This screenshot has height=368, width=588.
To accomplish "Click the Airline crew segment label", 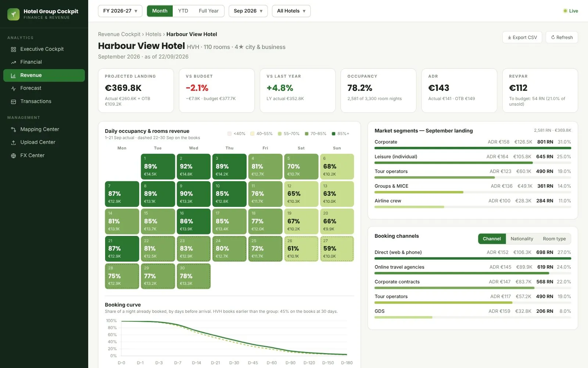I will [x=388, y=201].
